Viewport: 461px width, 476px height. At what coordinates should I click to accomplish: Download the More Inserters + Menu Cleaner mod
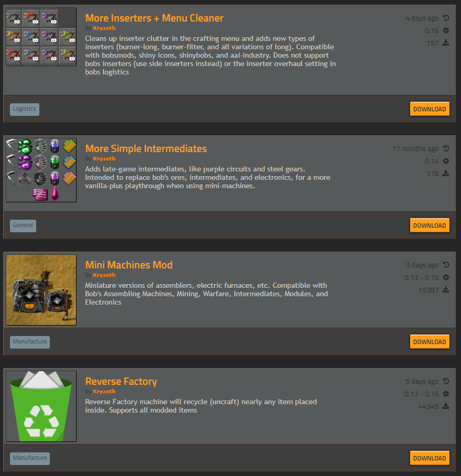(x=430, y=109)
